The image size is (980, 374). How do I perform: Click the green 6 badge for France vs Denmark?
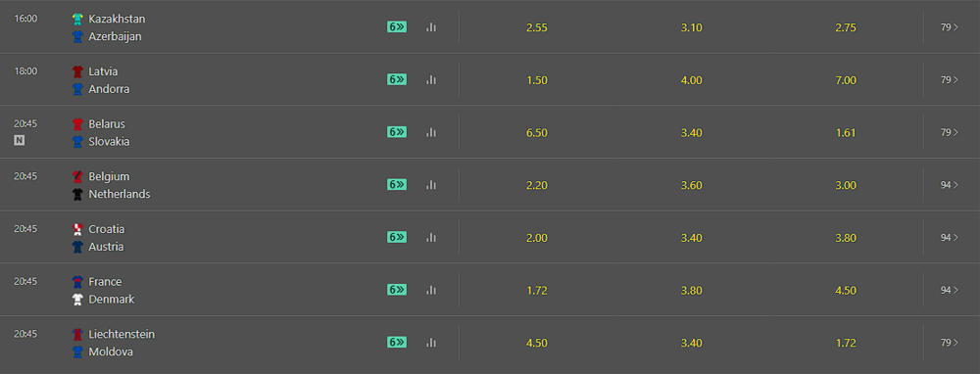397,289
